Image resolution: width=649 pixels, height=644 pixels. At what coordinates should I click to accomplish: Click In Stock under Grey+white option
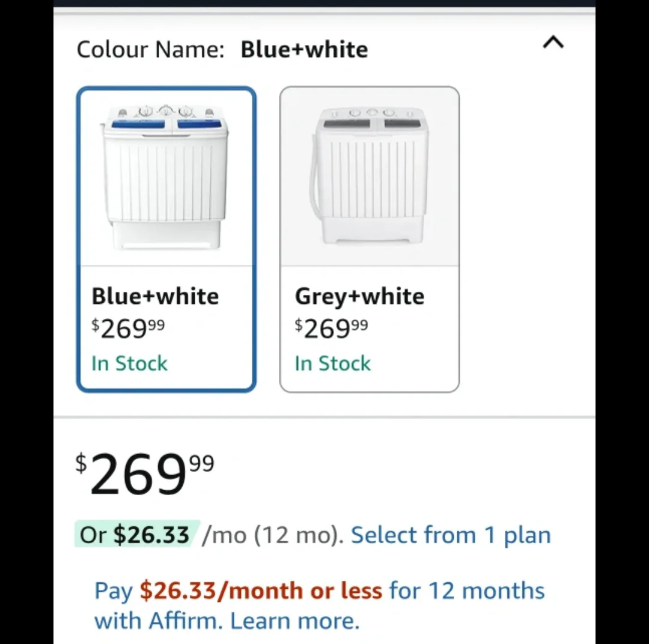(332, 363)
